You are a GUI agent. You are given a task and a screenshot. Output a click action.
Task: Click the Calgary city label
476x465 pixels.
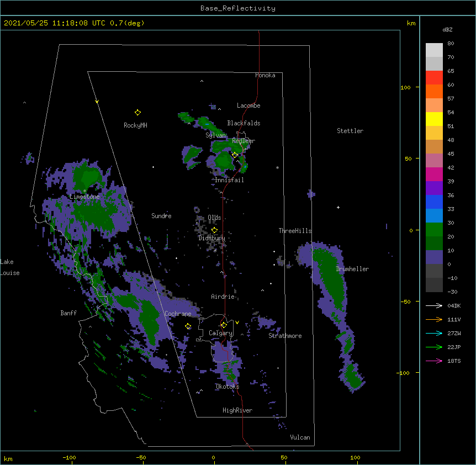(221, 333)
